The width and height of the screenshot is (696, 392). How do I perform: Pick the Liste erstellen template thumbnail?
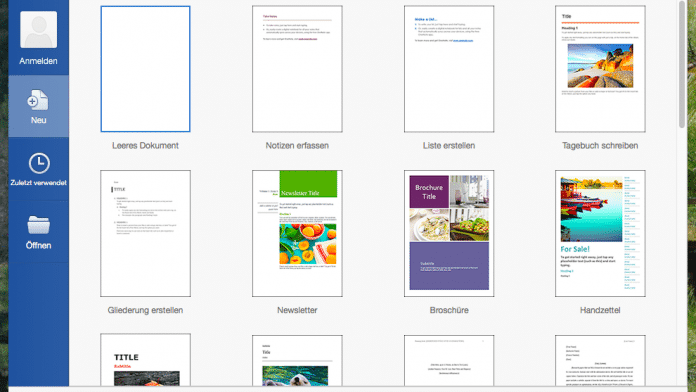449,69
